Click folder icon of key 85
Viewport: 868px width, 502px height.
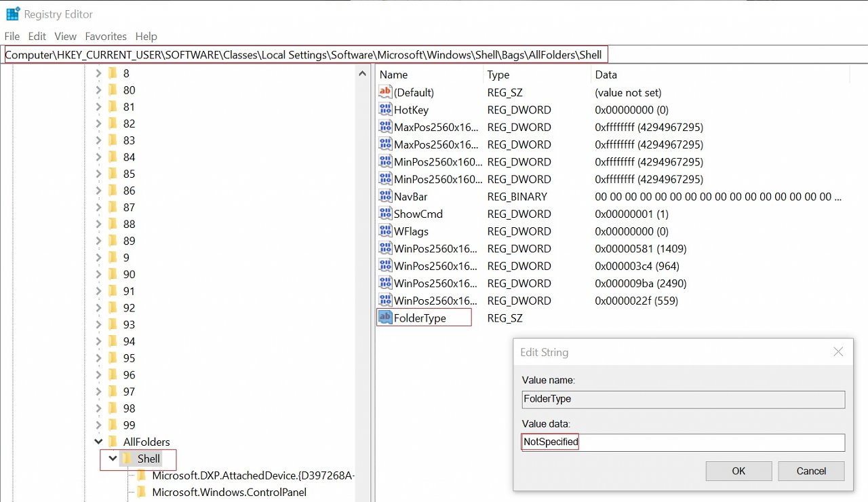point(113,174)
